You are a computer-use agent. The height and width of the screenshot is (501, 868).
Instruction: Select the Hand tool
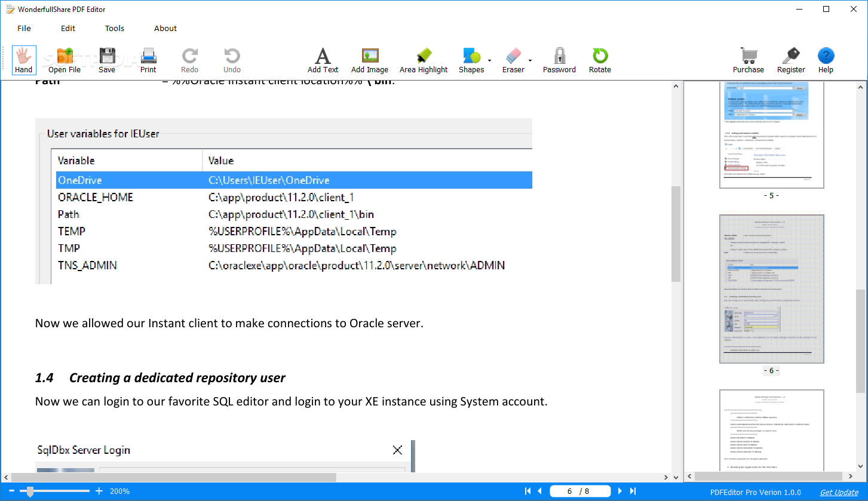[x=24, y=60]
